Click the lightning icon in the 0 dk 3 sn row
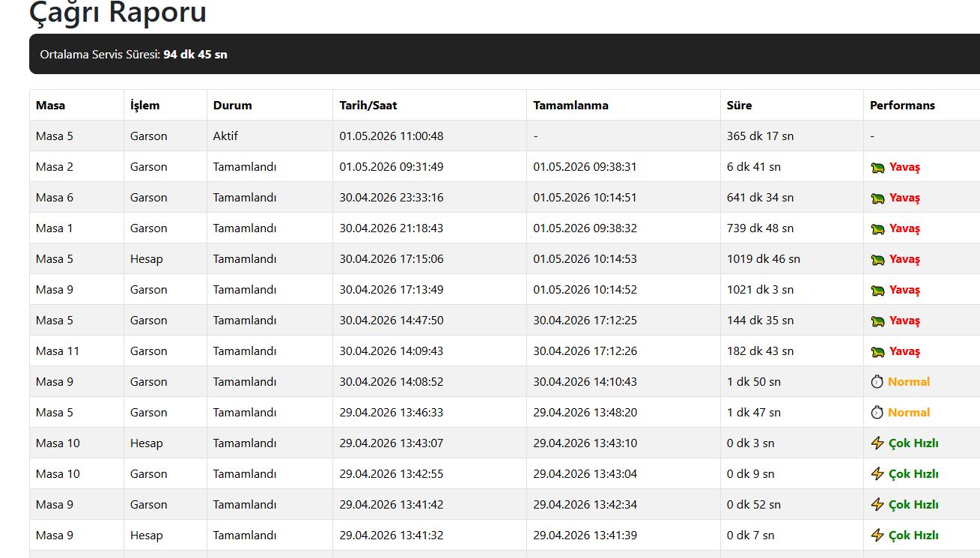The image size is (980, 558). coord(877,443)
